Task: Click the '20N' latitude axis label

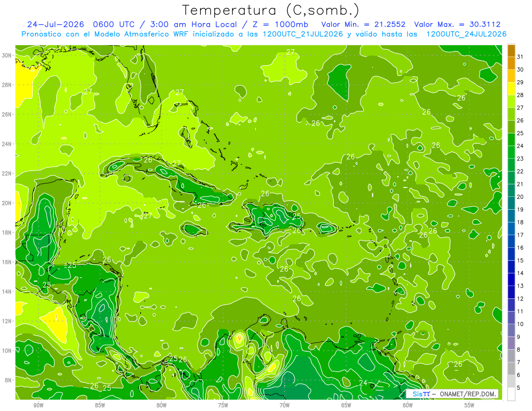Action: 8,203
